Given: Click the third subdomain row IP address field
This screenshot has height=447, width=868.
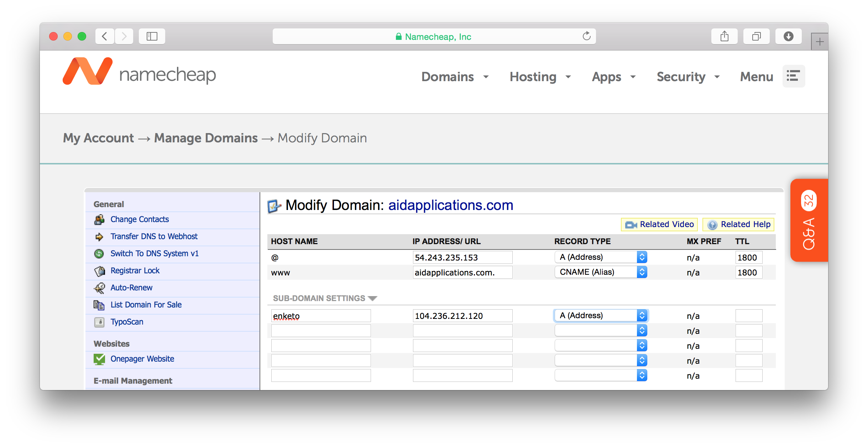Looking at the screenshot, I should (462, 346).
